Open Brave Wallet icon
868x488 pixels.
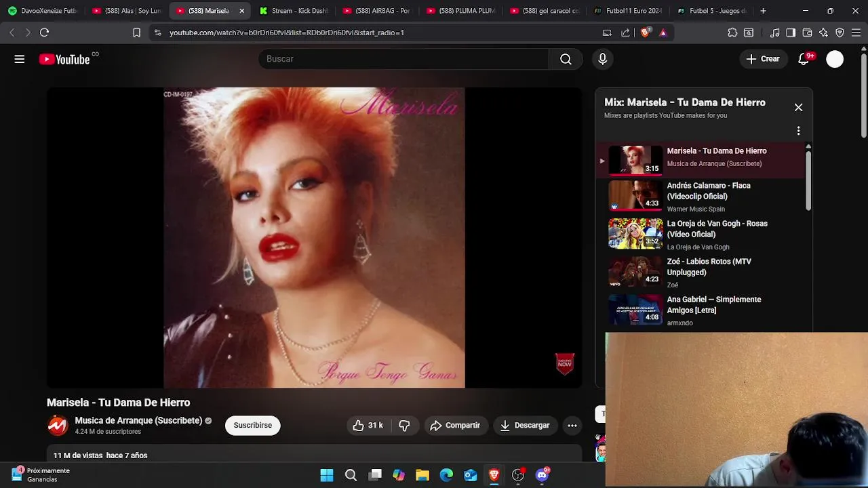[x=807, y=33]
